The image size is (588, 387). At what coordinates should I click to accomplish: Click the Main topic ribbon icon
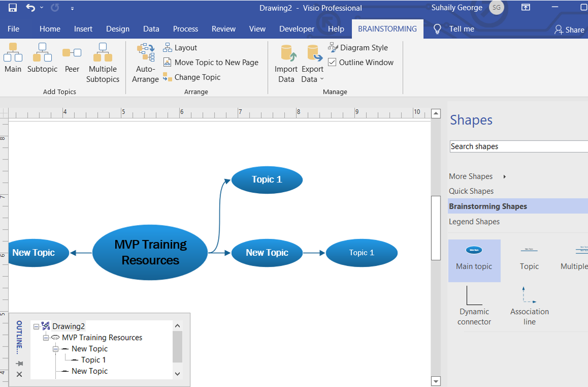pyautogui.click(x=13, y=58)
